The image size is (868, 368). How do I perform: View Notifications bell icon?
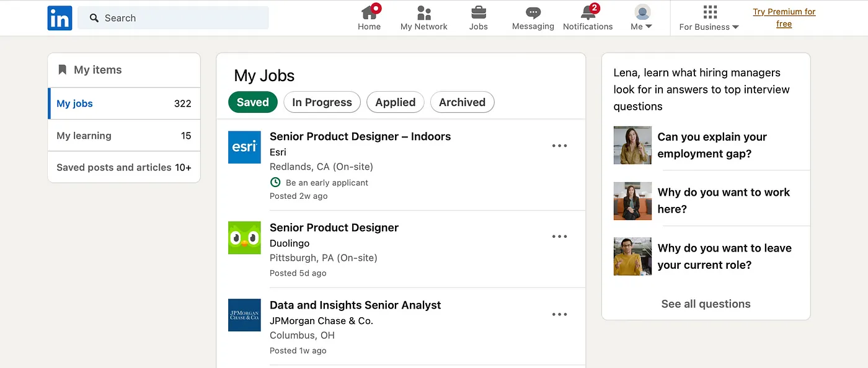click(588, 12)
